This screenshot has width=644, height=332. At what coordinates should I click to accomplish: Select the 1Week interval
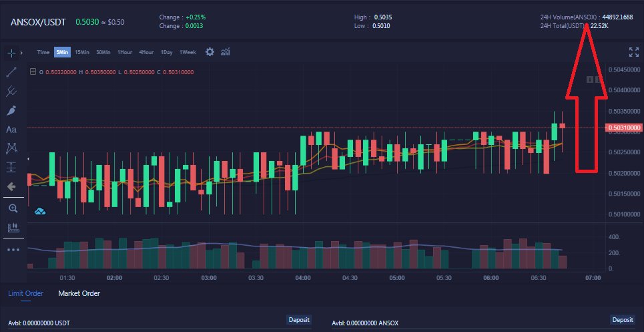[188, 52]
